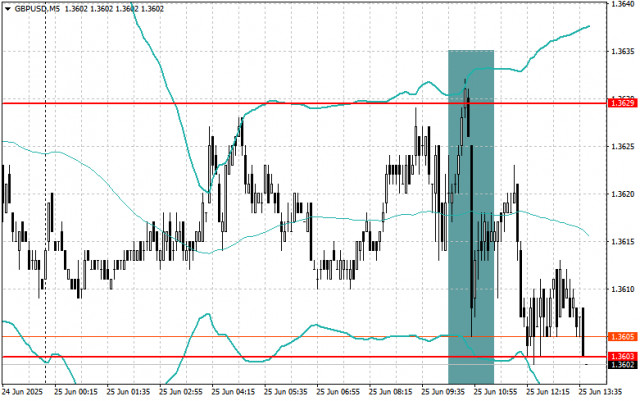Select the red 1.3629 price level label
The width and height of the screenshot is (640, 401).
pos(622,103)
